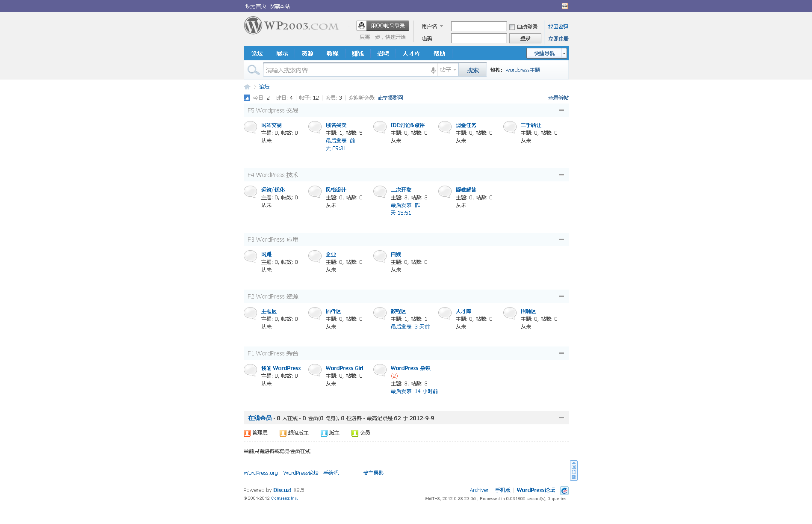The width and height of the screenshot is (812, 524).
Task: Click the red 管理员 group icon
Action: click(x=247, y=433)
